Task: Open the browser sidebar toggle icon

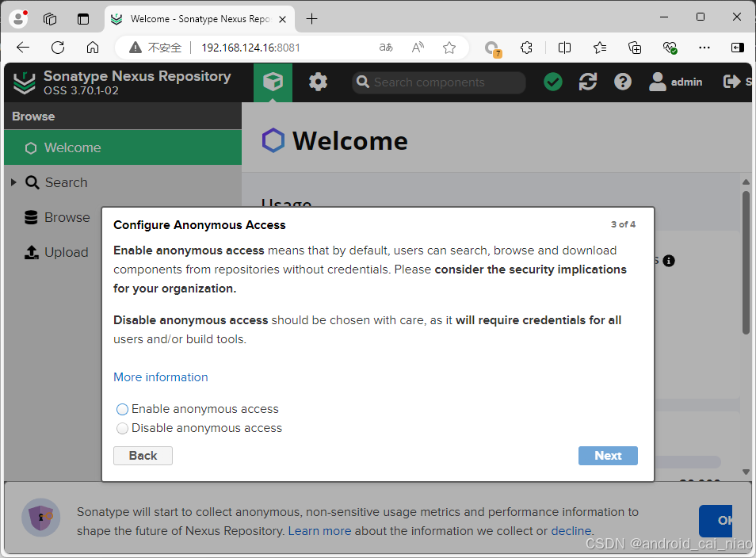Action: pos(737,48)
